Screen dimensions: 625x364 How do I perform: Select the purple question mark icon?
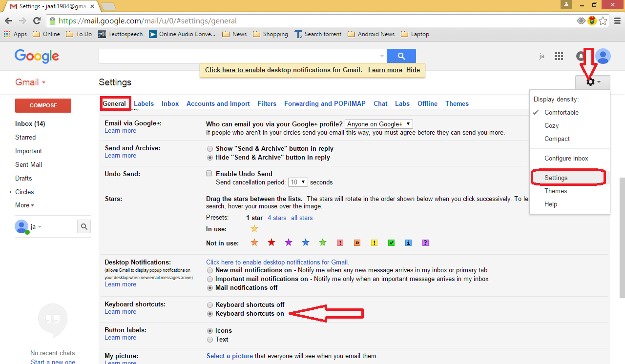(x=425, y=243)
